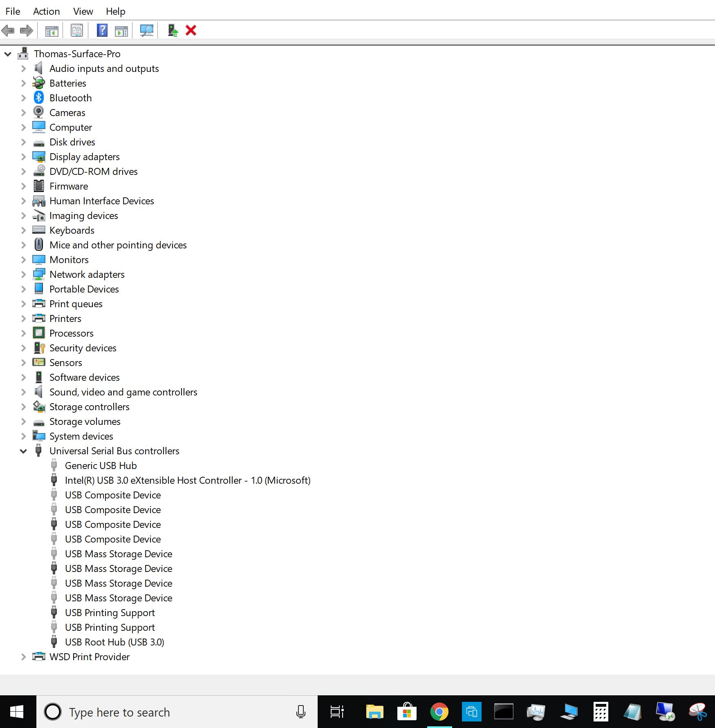Select Mice and other pointing devices
Image resolution: width=715 pixels, height=728 pixels.
coord(118,245)
